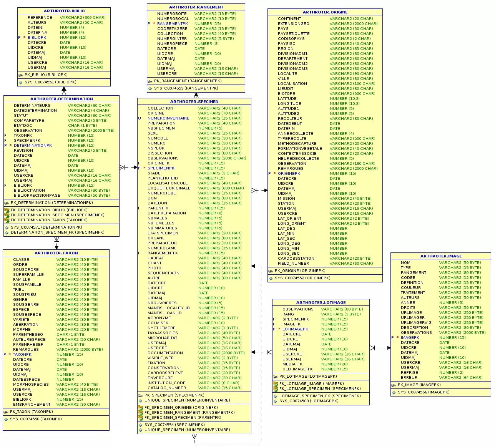
Task: Select the ARTHROTER.LOTIMAGE table title
Action: tap(321, 303)
